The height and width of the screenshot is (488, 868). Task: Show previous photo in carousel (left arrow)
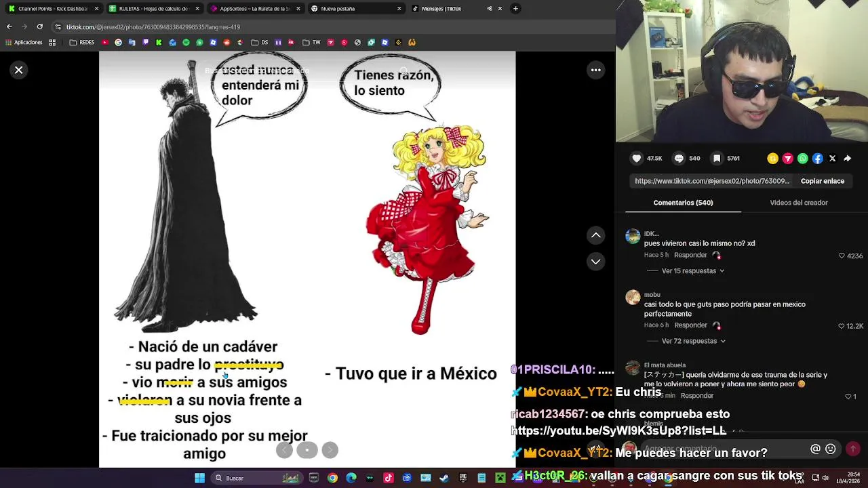(284, 450)
